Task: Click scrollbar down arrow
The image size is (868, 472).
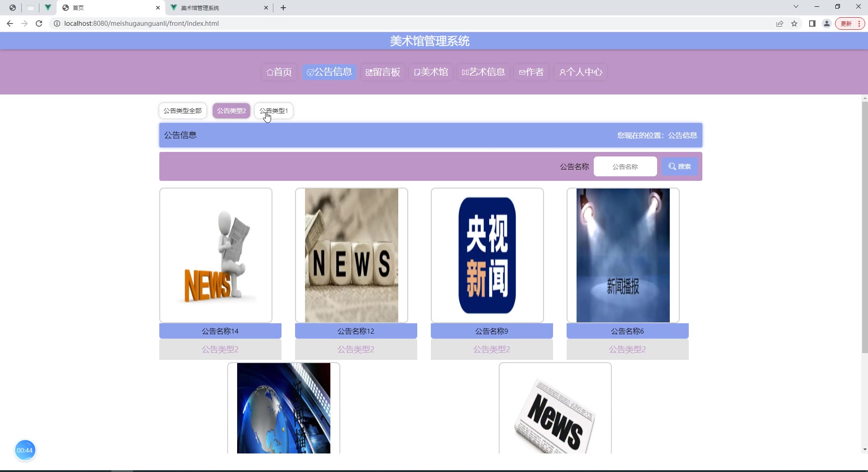Action: tap(865, 449)
